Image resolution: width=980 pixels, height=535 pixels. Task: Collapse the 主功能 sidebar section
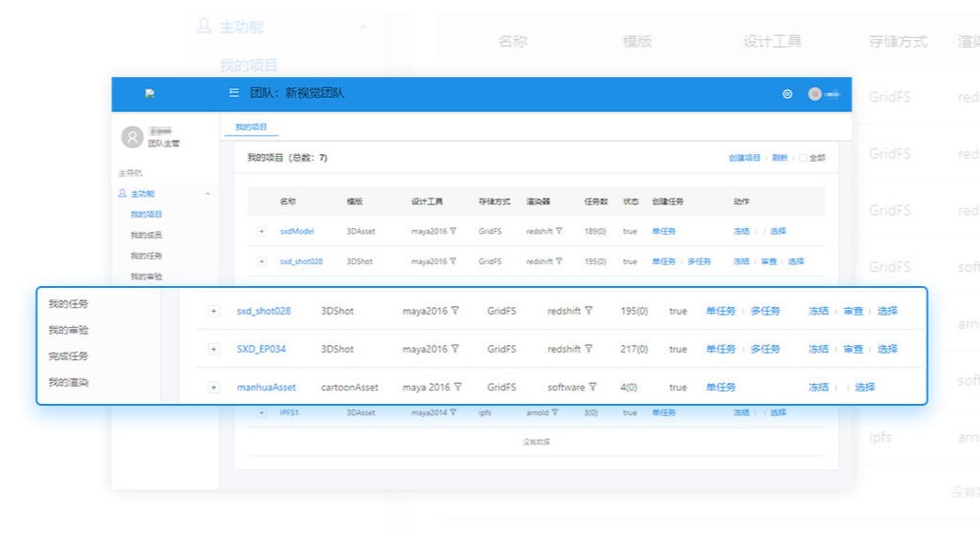tap(207, 194)
